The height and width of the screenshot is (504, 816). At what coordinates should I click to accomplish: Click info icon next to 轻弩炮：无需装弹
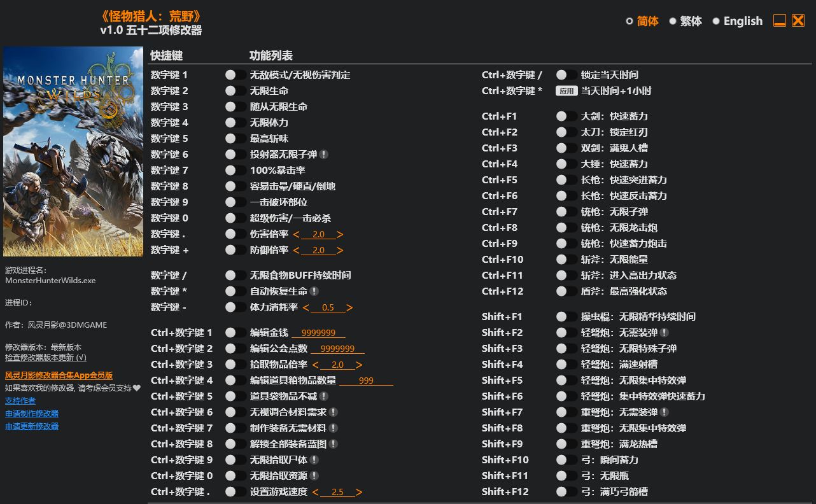[665, 333]
